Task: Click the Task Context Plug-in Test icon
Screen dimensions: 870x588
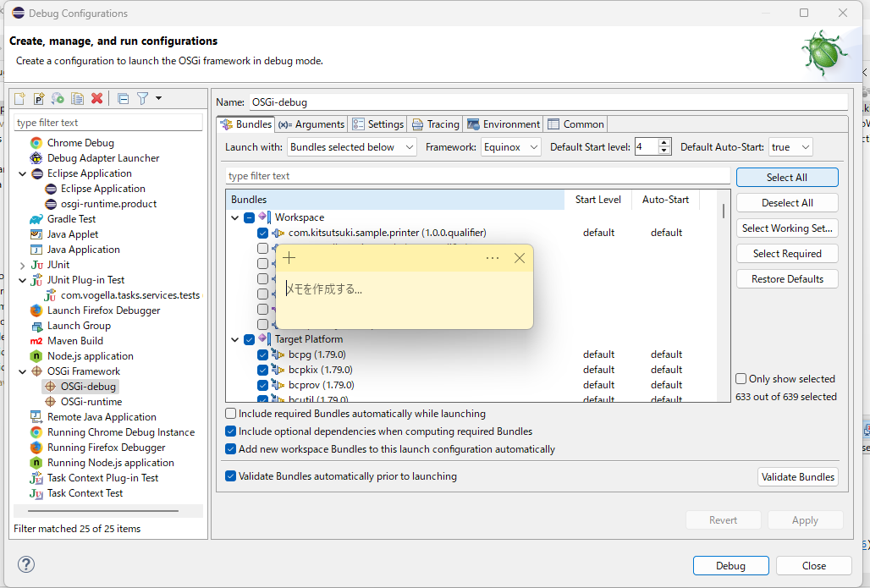Action: pyautogui.click(x=36, y=478)
